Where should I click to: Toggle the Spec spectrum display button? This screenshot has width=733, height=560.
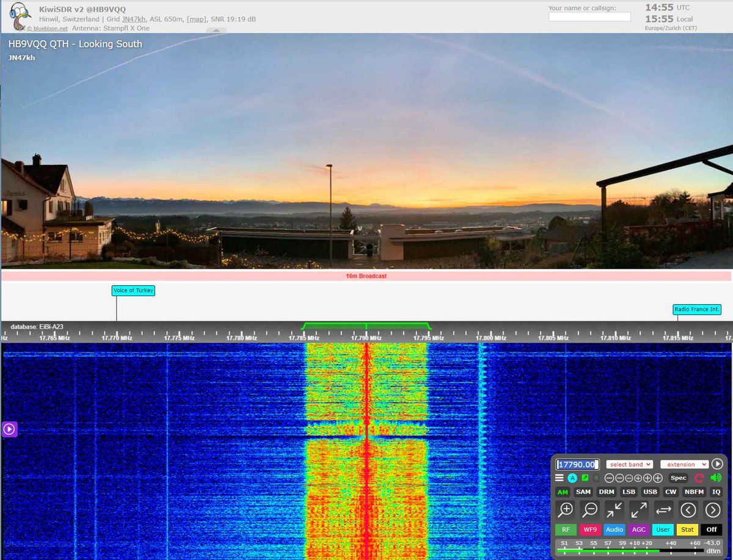click(x=679, y=478)
